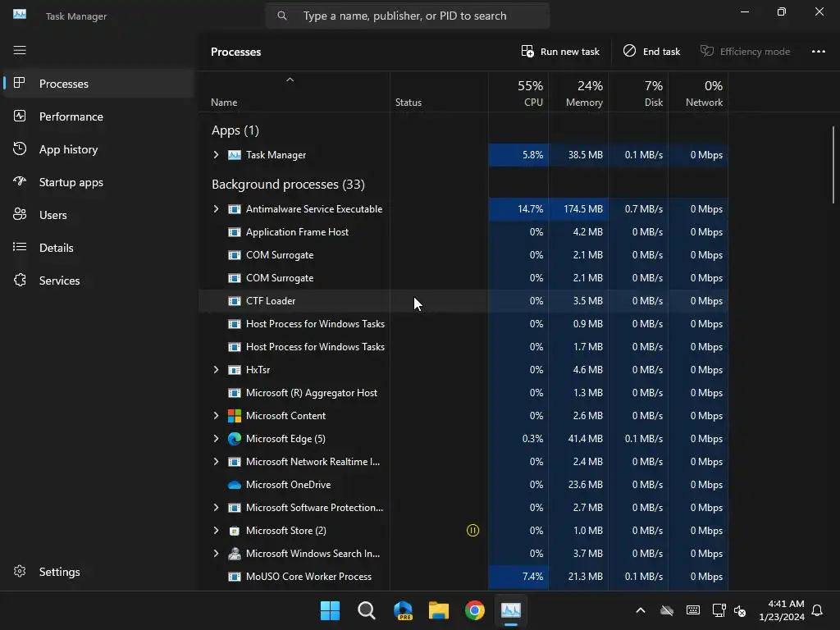
Task: Click the End task button
Action: click(651, 52)
